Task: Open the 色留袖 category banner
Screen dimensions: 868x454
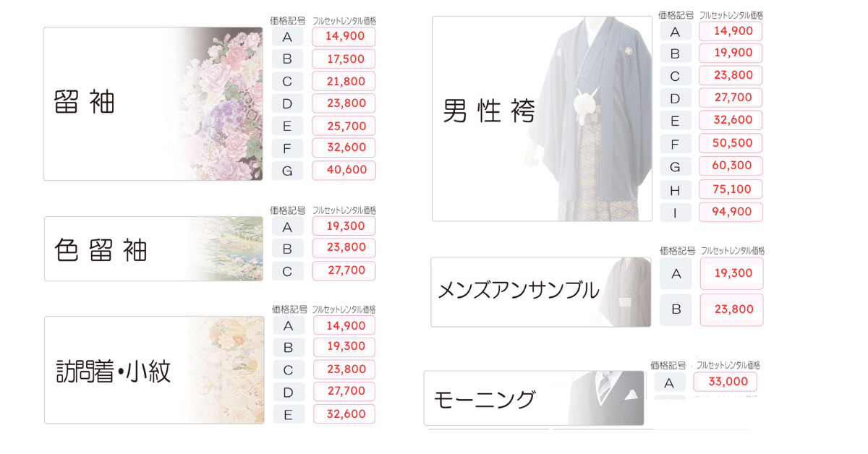Action: (153, 249)
